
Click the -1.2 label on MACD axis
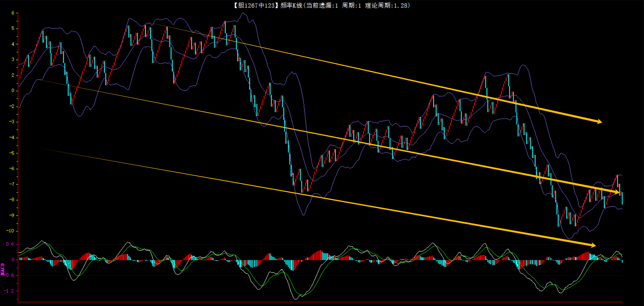click(9, 291)
